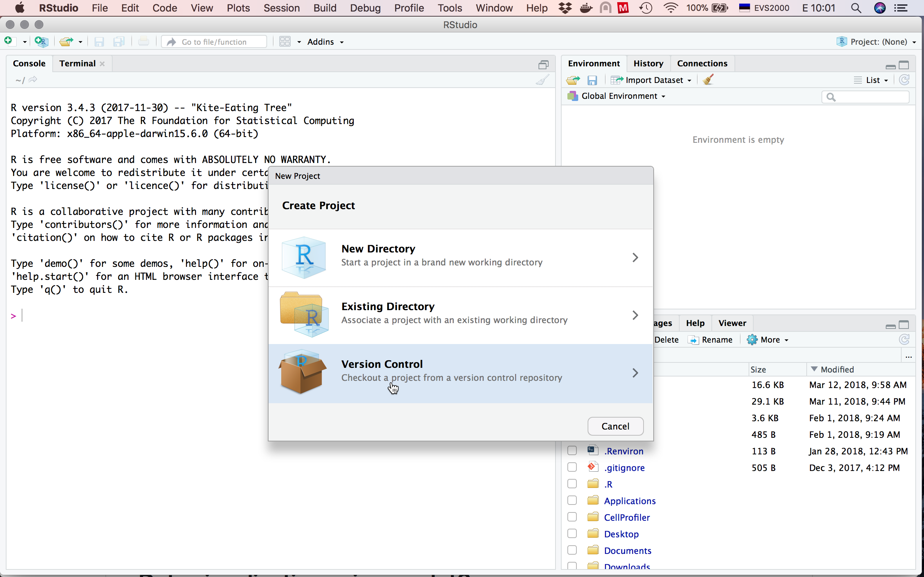Click the workspace panes grid icon
The height and width of the screenshot is (577, 924).
285,41
